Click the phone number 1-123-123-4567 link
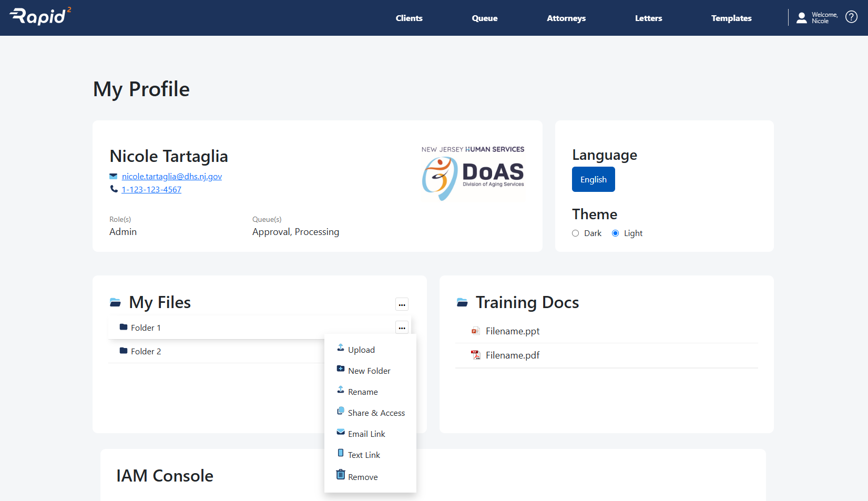Image resolution: width=868 pixels, height=501 pixels. (x=151, y=190)
